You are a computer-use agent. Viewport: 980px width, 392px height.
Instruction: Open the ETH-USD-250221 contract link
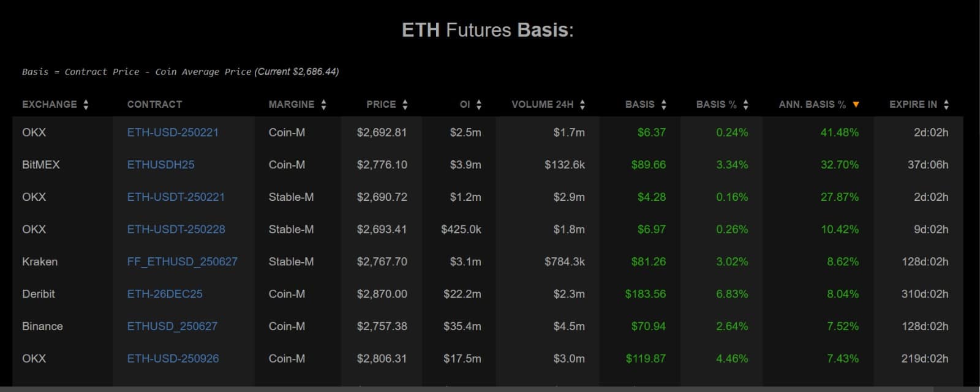(x=173, y=132)
